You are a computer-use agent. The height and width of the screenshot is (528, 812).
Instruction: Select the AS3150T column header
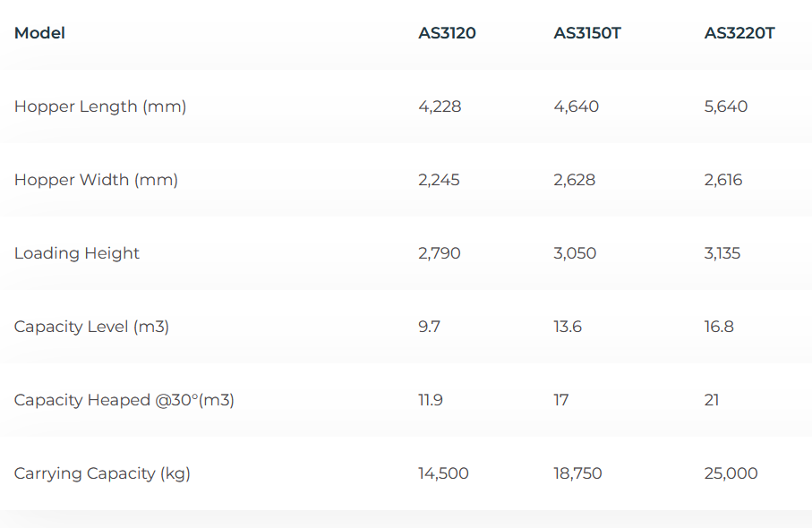pyautogui.click(x=587, y=33)
